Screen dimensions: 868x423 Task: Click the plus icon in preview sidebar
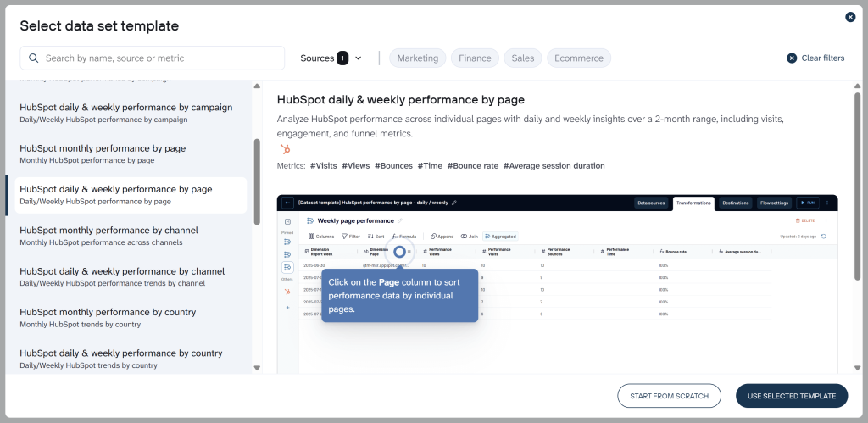287,307
